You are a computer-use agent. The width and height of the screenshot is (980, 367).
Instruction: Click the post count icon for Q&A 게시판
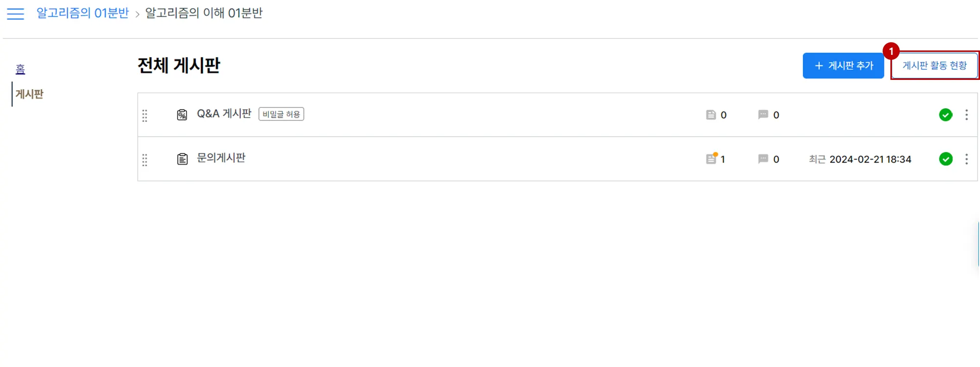(x=711, y=115)
